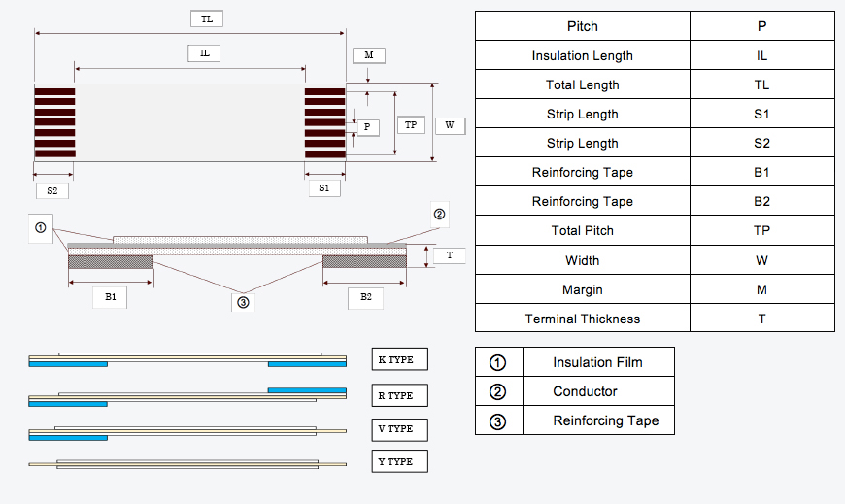Click the circled 2 beside Conductor
The height and width of the screenshot is (504, 845).
point(498,391)
